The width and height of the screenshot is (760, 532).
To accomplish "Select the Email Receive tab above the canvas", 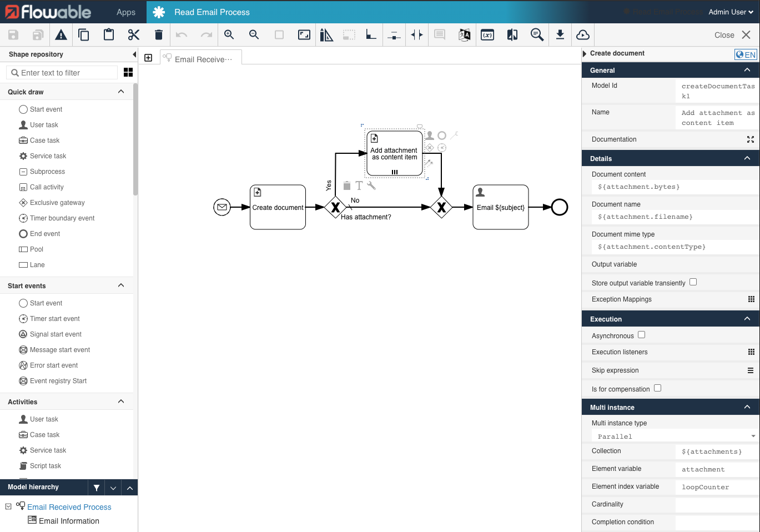I will coord(200,57).
